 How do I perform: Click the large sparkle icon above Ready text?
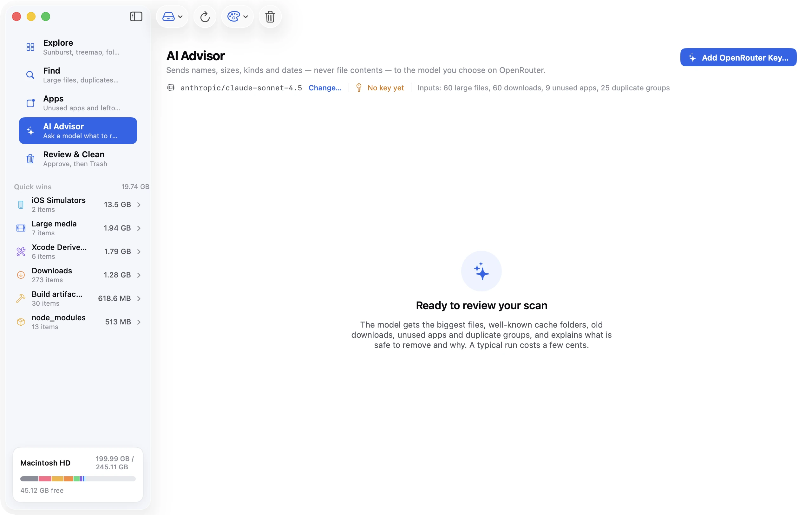pos(481,271)
